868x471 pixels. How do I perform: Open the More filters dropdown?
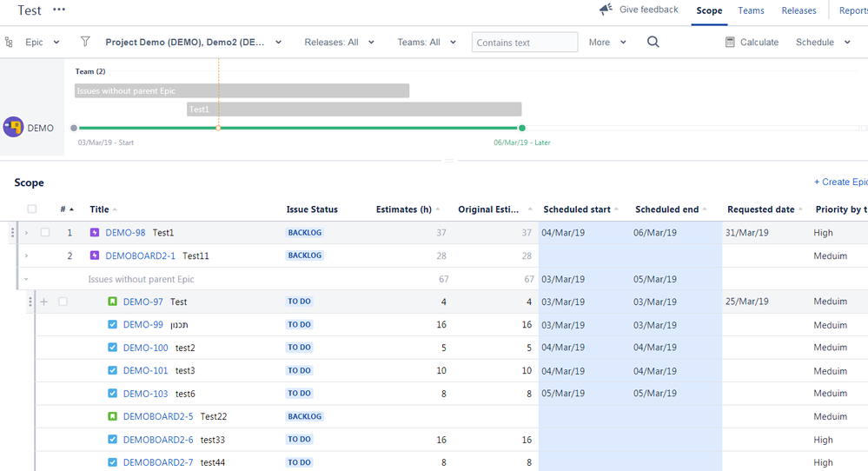(607, 42)
